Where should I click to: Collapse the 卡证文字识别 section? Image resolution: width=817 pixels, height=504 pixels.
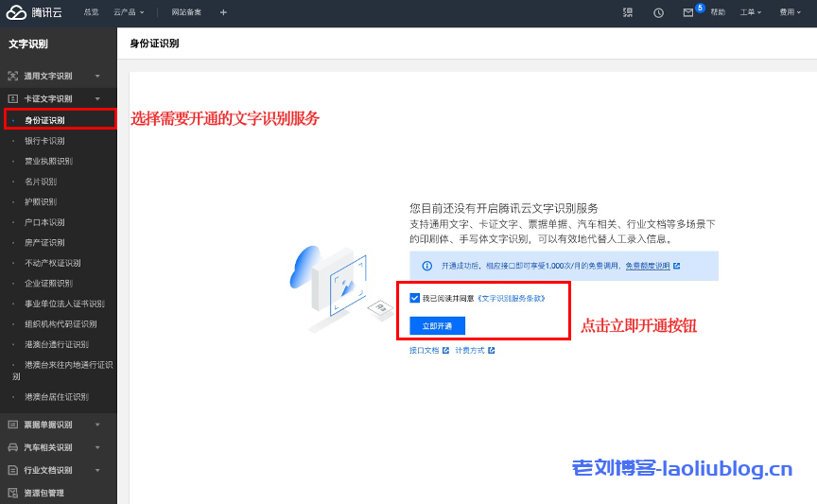point(96,98)
